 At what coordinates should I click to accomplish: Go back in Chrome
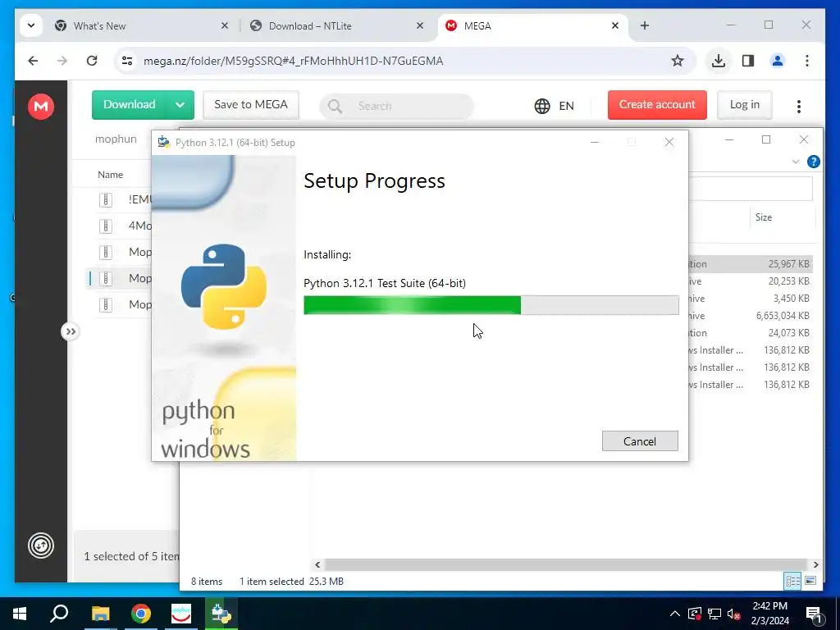(33, 61)
